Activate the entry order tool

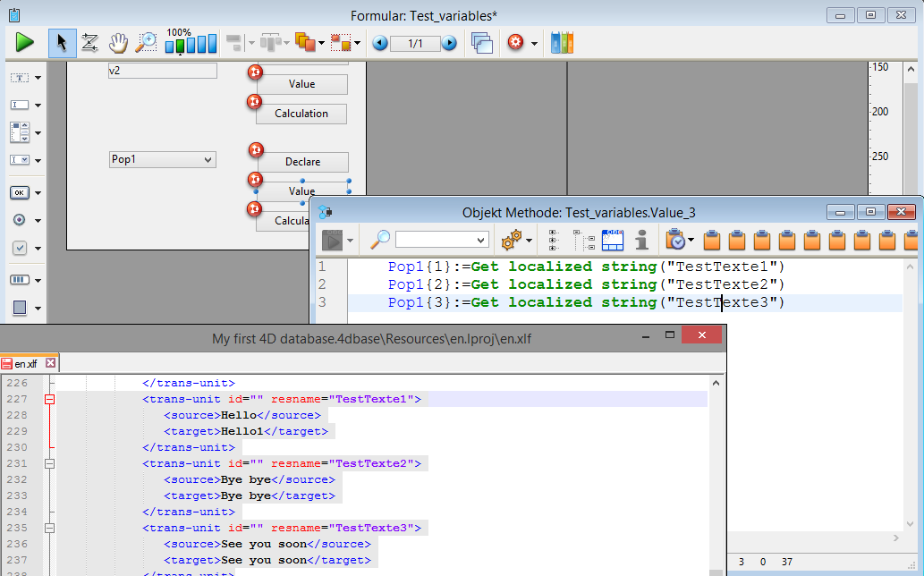click(x=89, y=42)
